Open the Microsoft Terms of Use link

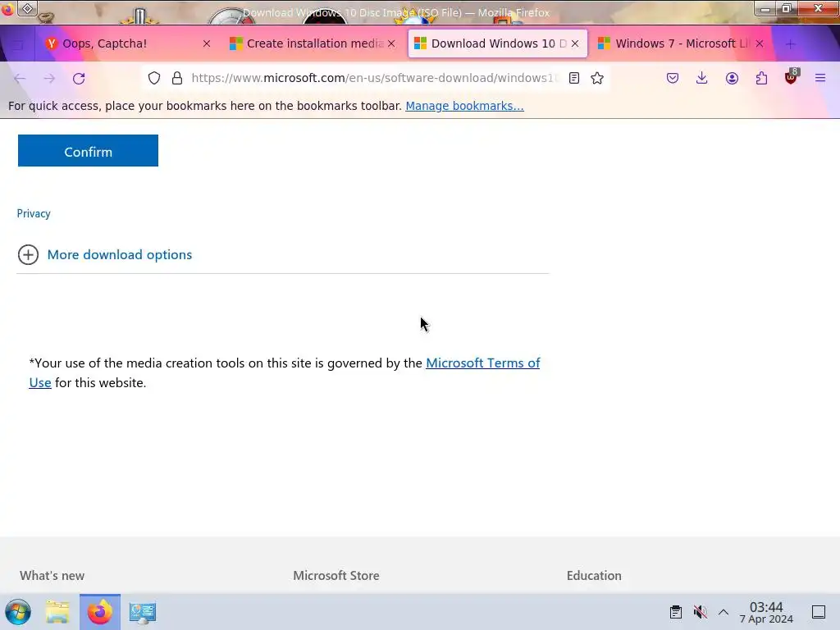tap(482, 363)
